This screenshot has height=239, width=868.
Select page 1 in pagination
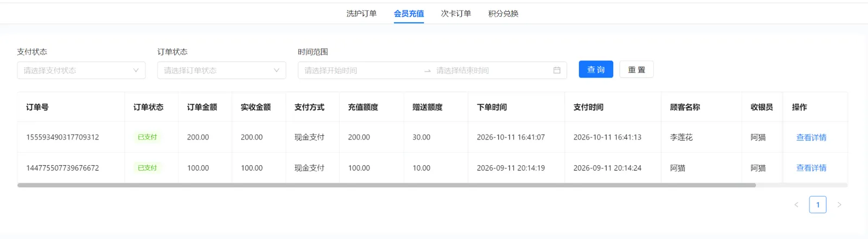pos(818,205)
